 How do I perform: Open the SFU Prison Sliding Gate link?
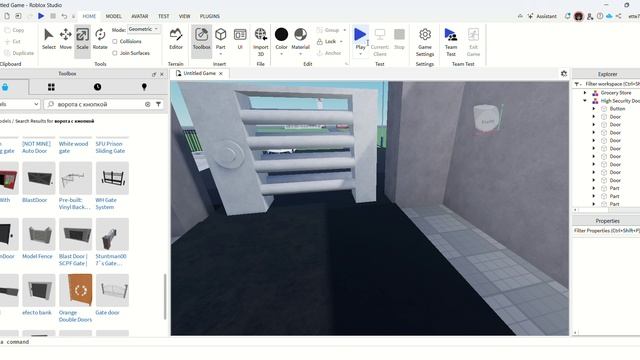pos(110,147)
